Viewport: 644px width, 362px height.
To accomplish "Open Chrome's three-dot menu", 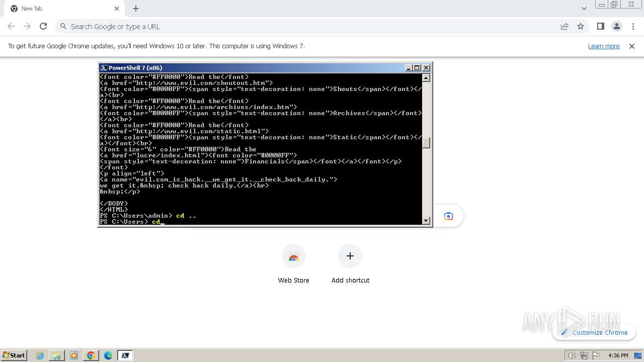I will point(633,26).
